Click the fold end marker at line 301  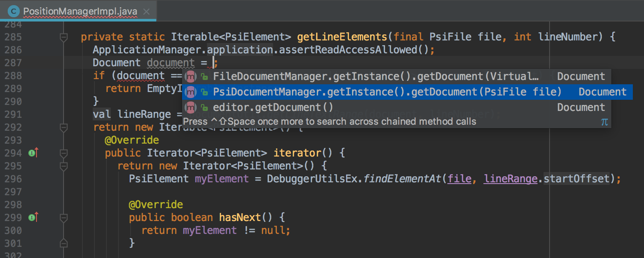click(64, 243)
